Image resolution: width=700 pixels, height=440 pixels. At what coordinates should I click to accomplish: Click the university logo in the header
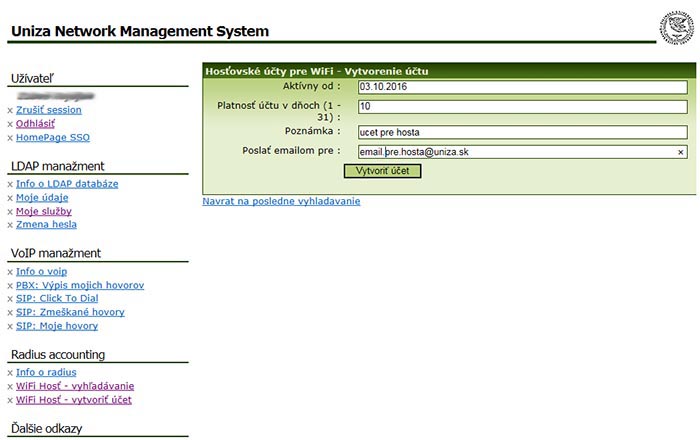(677, 28)
